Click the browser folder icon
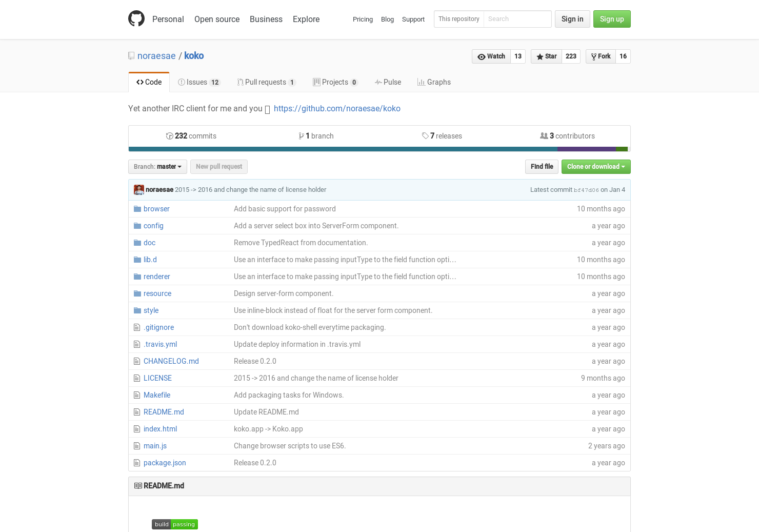 137,209
